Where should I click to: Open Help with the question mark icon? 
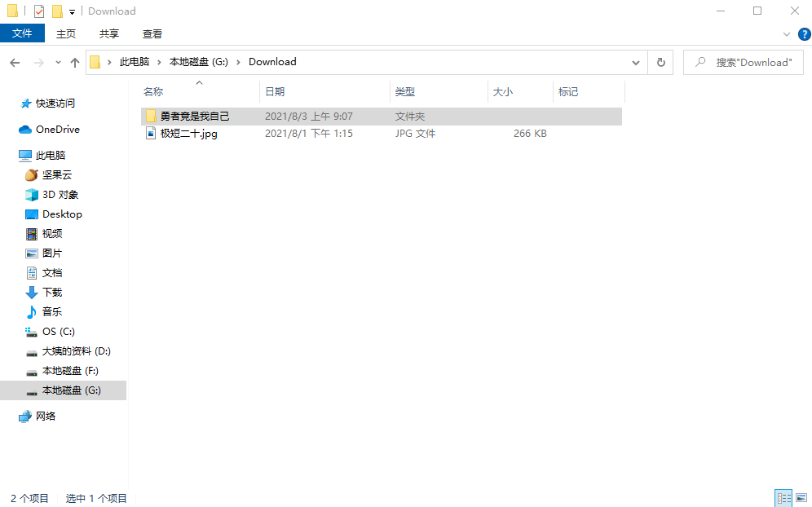coord(804,34)
